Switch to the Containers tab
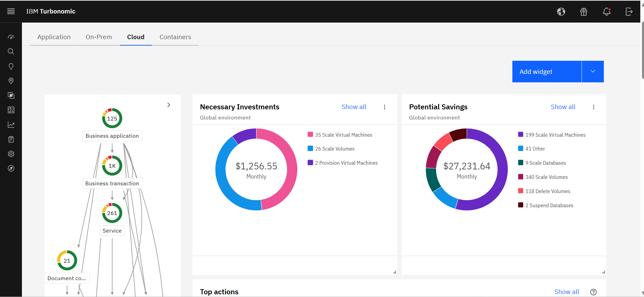This screenshot has width=644, height=297. coord(175,37)
